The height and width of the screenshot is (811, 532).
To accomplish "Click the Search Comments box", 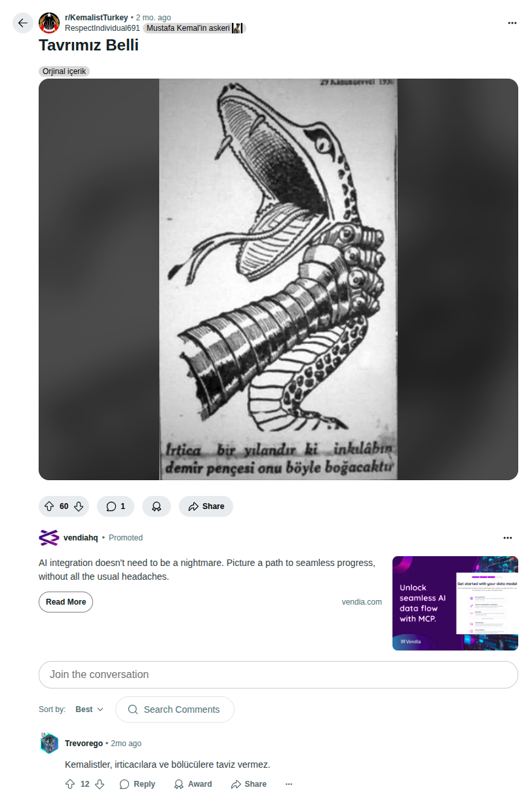I will tap(175, 709).
